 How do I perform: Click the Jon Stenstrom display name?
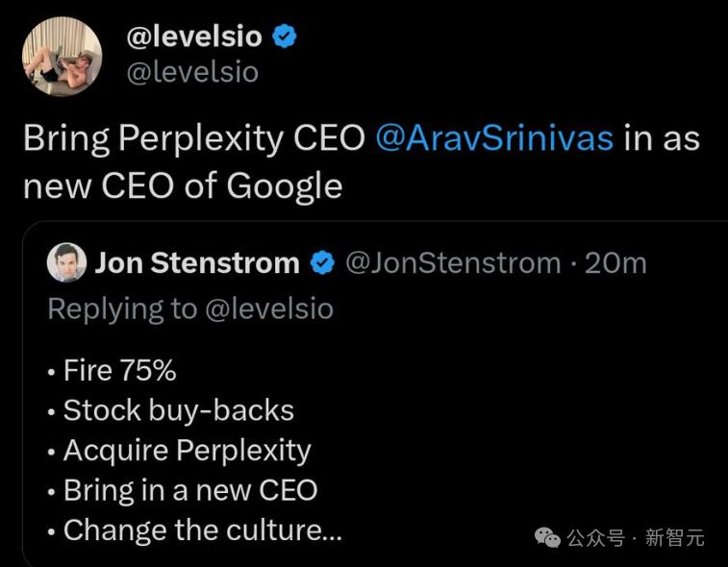click(196, 262)
